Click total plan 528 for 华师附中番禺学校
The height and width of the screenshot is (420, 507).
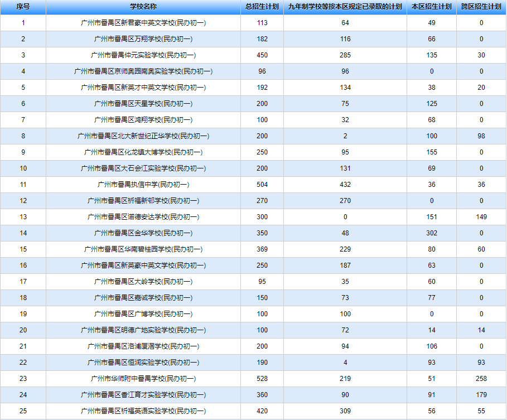(x=262, y=379)
